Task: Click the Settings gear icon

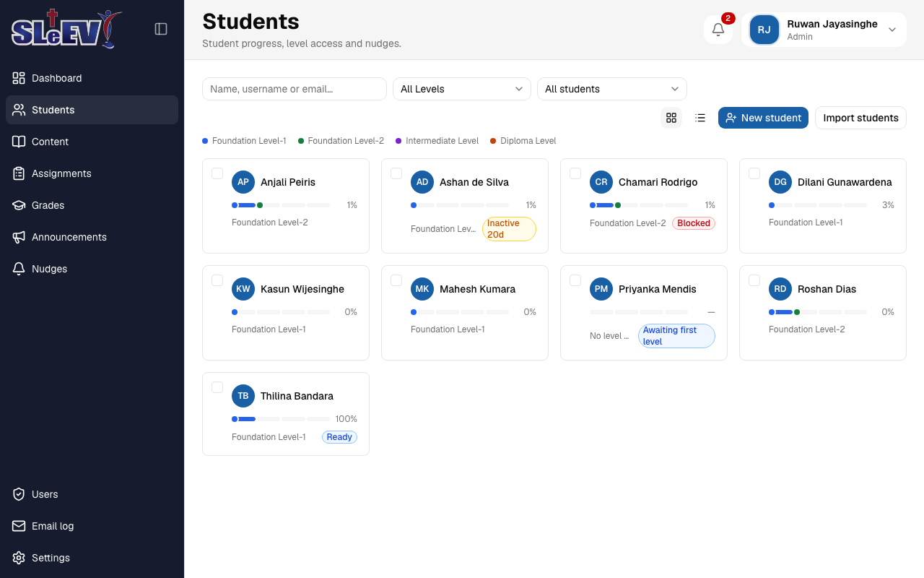Action: click(x=19, y=558)
